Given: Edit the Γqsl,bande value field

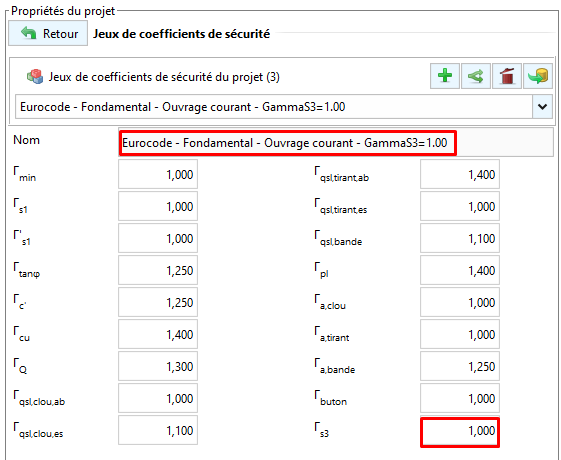Looking at the screenshot, I should click(x=460, y=238).
